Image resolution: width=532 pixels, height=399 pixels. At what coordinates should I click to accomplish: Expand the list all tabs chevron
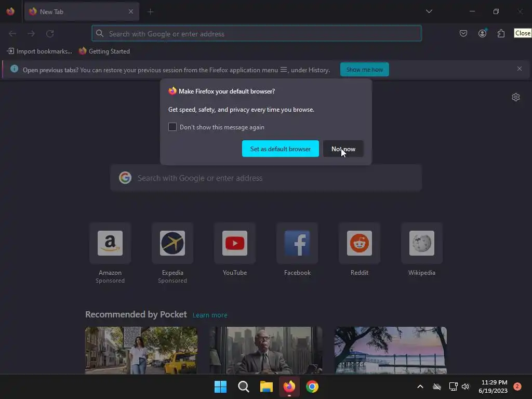click(429, 11)
